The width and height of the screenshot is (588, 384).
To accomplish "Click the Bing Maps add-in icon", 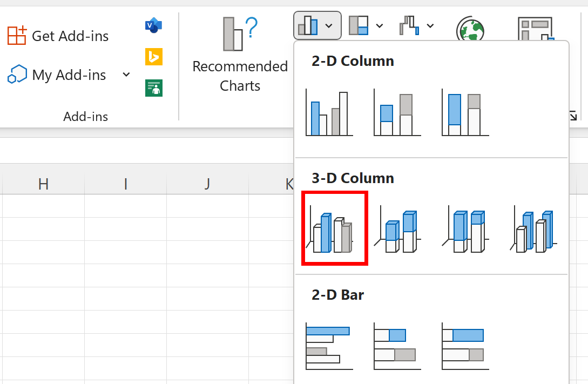I will pos(153,57).
